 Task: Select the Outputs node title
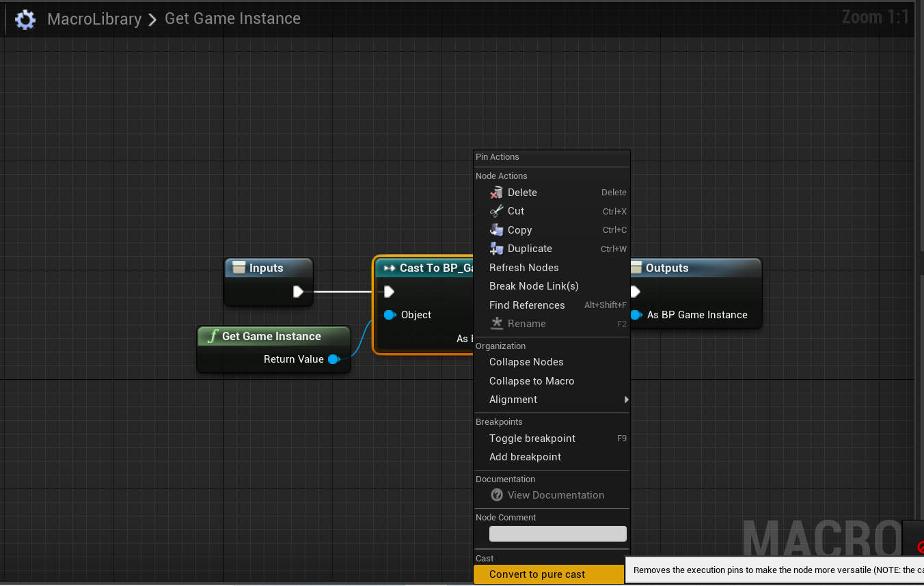click(x=667, y=268)
